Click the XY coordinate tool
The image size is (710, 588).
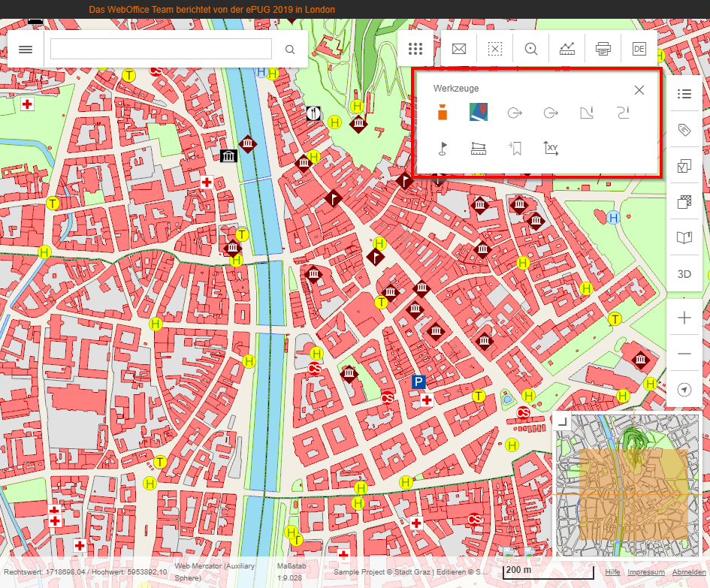point(551,148)
